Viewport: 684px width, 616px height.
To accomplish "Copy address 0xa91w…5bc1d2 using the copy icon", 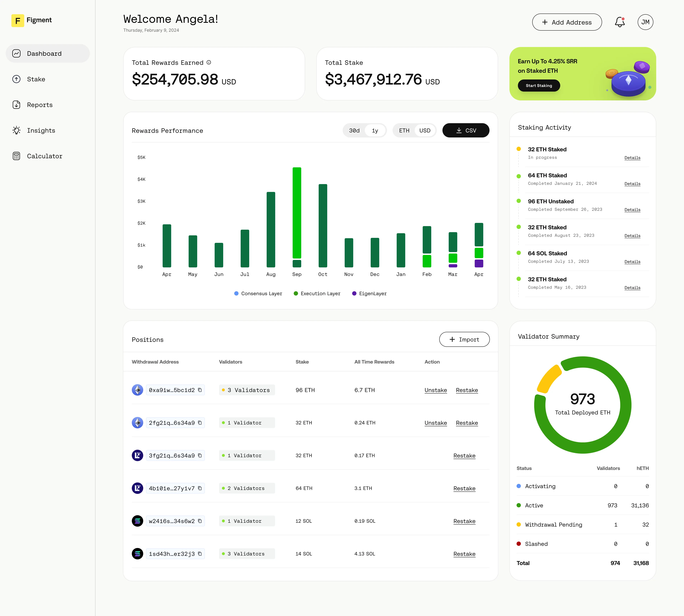I will tap(200, 390).
